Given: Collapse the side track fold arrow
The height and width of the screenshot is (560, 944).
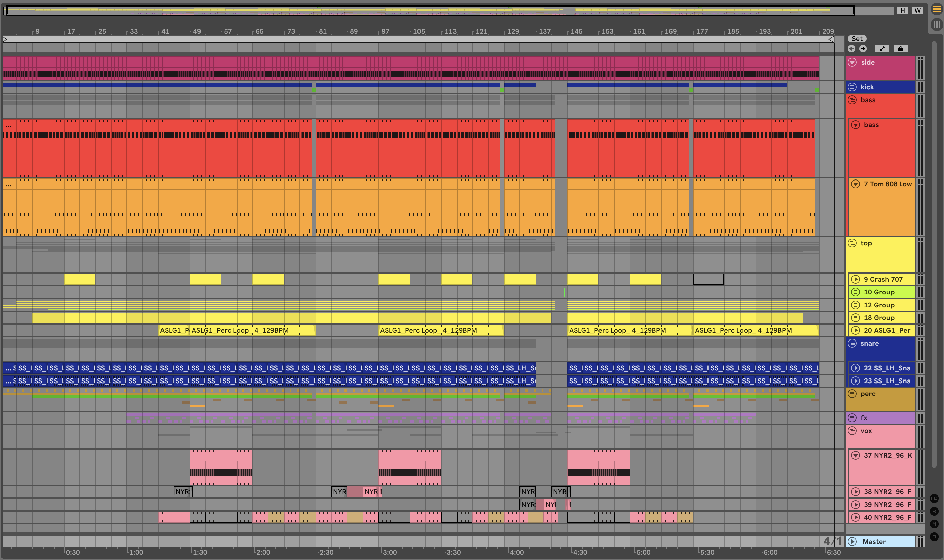Looking at the screenshot, I should [x=852, y=62].
